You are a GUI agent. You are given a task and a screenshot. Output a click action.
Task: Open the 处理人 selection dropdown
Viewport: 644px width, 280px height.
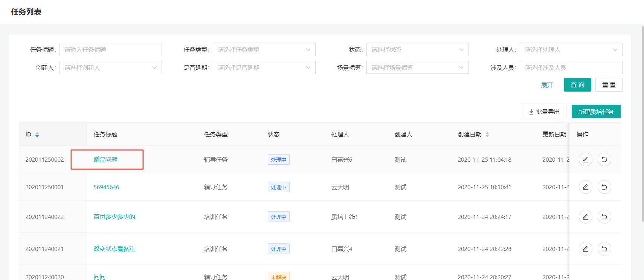coord(571,49)
